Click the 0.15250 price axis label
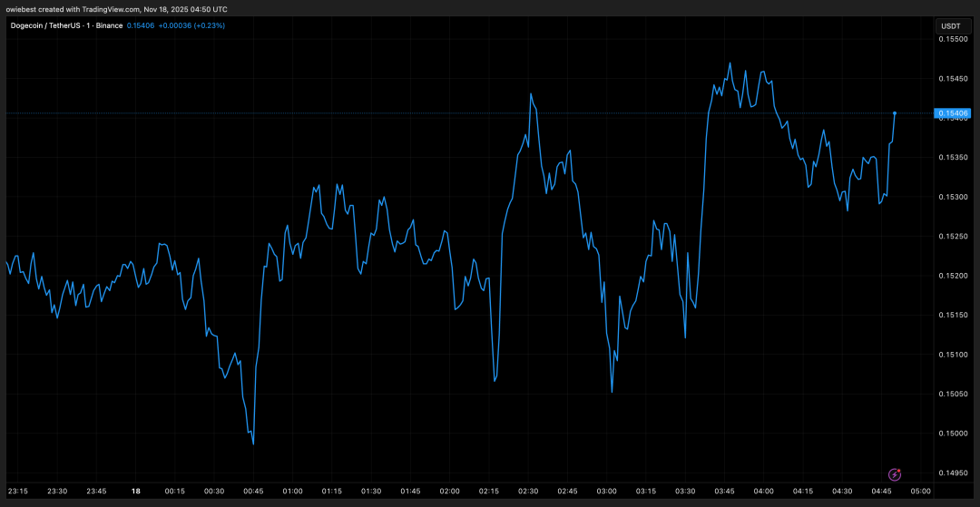The width and height of the screenshot is (980, 507). pos(953,236)
